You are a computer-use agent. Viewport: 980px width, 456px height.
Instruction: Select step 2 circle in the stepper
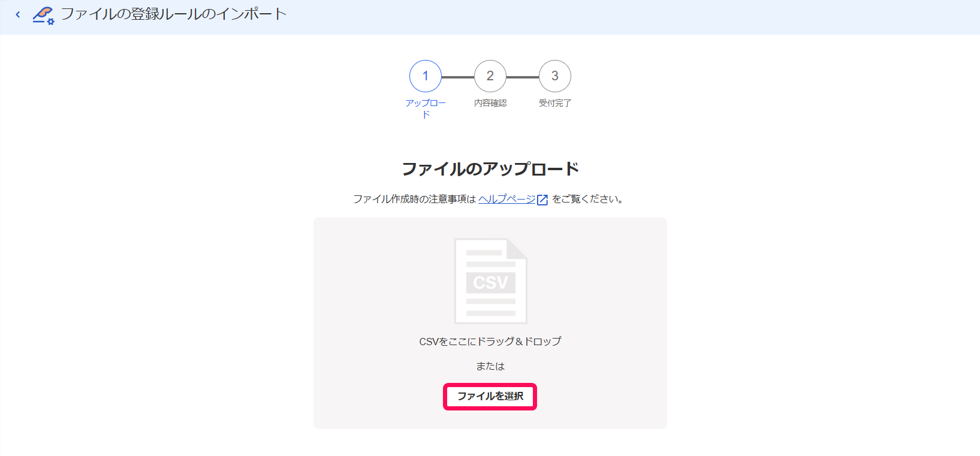(x=490, y=76)
